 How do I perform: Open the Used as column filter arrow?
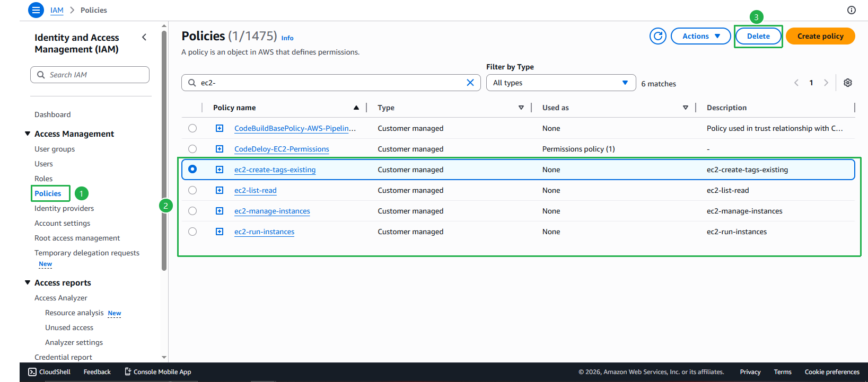point(686,108)
